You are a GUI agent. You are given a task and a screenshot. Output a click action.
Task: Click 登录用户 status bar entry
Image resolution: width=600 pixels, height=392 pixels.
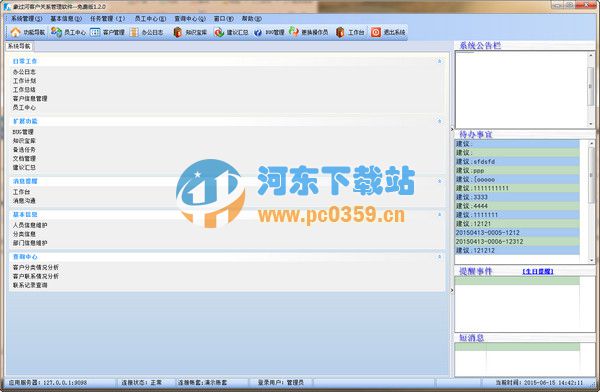pyautogui.click(x=280, y=382)
